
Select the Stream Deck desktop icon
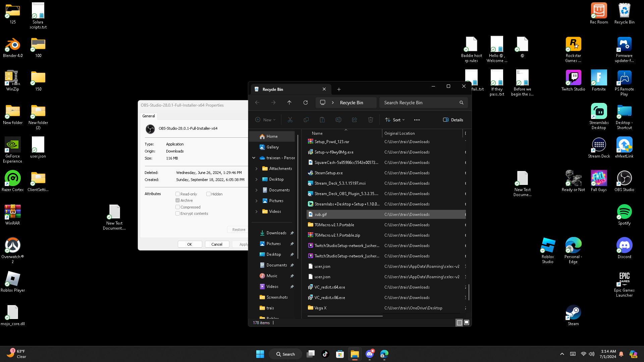coord(599,148)
